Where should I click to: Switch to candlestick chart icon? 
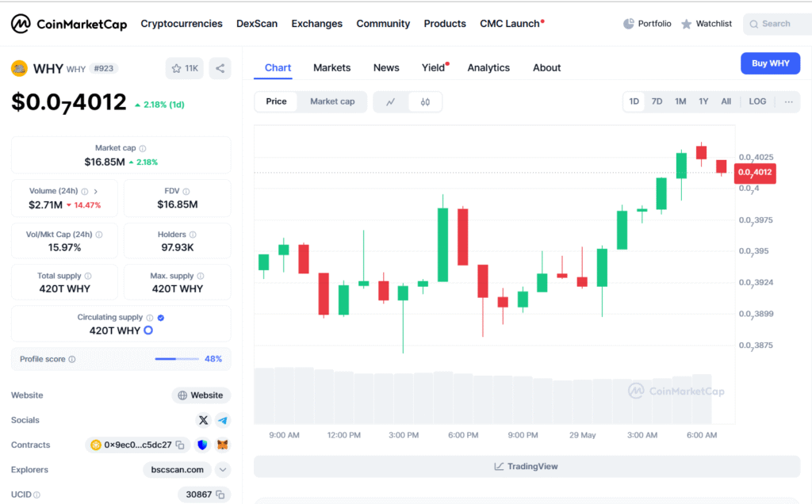(x=425, y=102)
